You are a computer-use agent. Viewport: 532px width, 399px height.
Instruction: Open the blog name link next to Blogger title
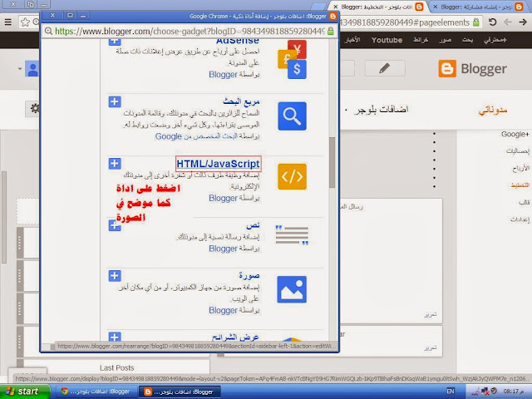coord(382,110)
